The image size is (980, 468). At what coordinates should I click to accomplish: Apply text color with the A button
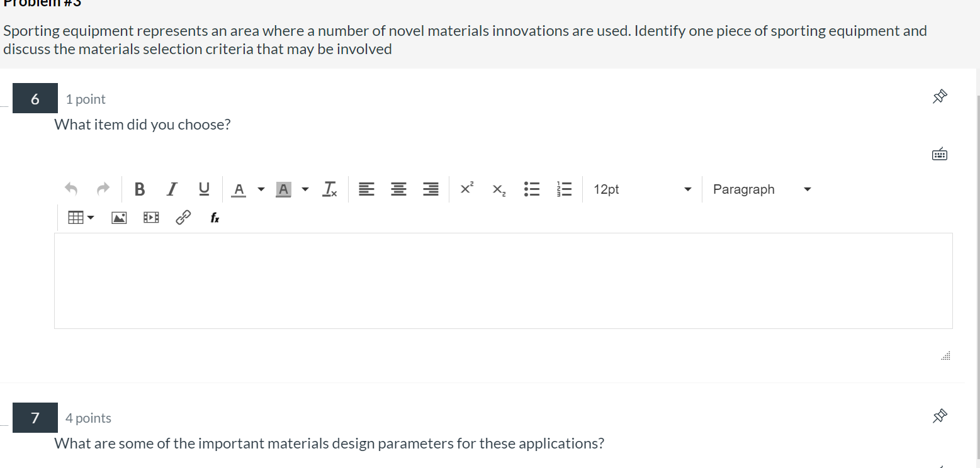[239, 189]
